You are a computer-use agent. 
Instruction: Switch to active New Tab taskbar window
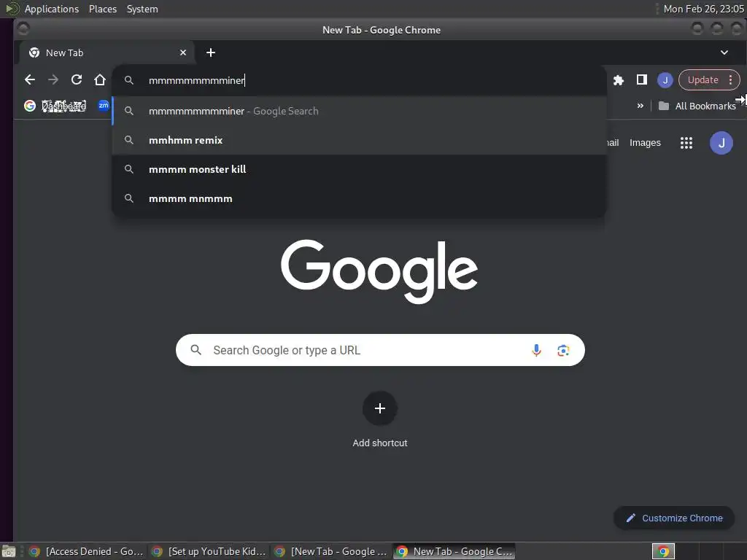(454, 551)
